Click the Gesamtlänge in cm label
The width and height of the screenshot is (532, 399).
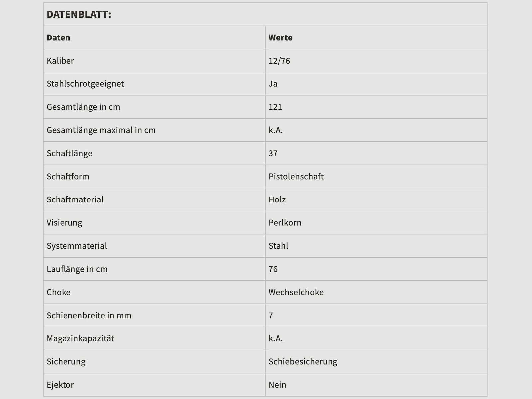[x=83, y=107]
